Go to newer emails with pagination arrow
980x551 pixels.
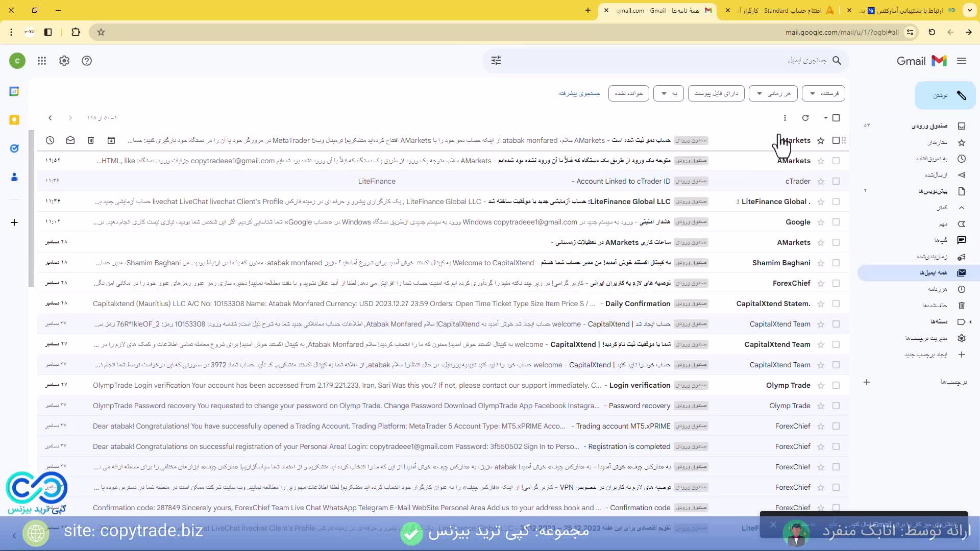point(70,118)
